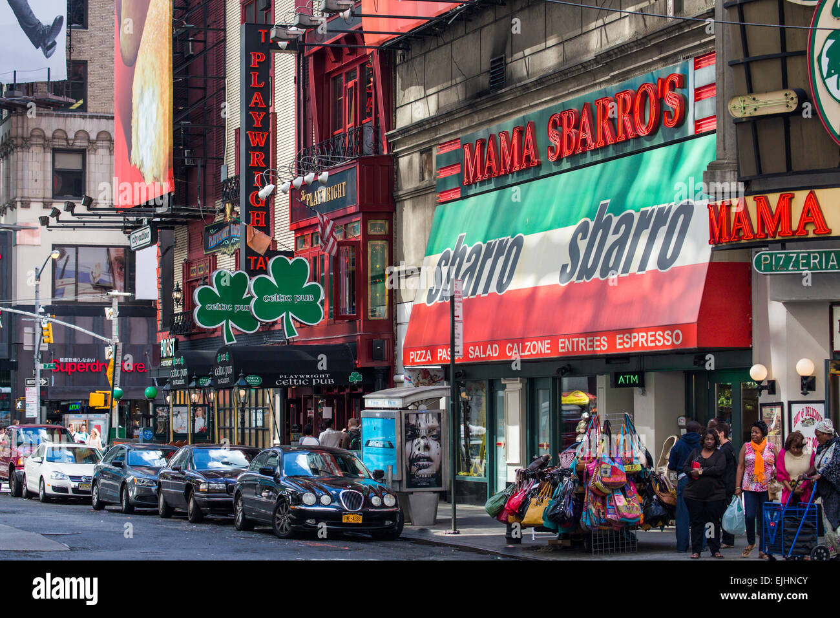
Task: Click "ESPRESSO" on the red awning strip
Action: (x=649, y=339)
